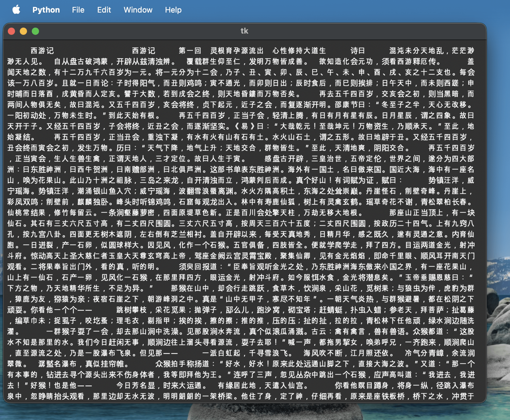The height and width of the screenshot is (420, 510).
Task: Click the phrase '有十二万九千六百岁为一元'
Action: coord(101,72)
